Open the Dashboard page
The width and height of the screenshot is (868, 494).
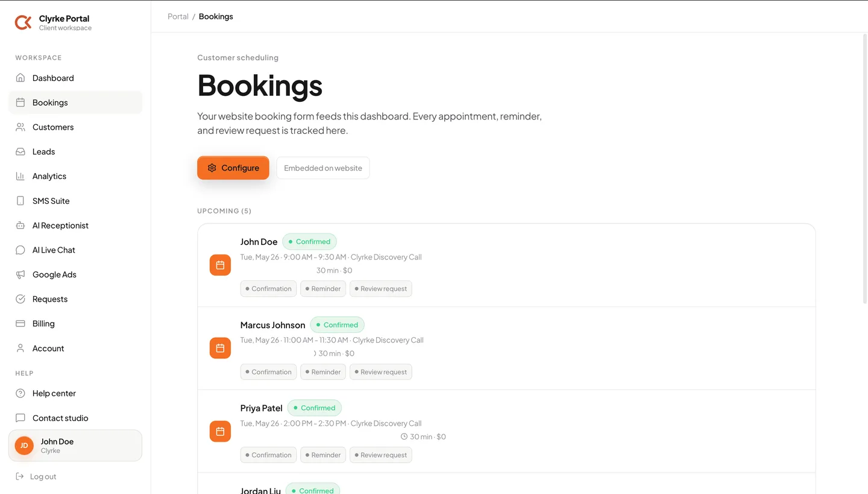point(75,78)
